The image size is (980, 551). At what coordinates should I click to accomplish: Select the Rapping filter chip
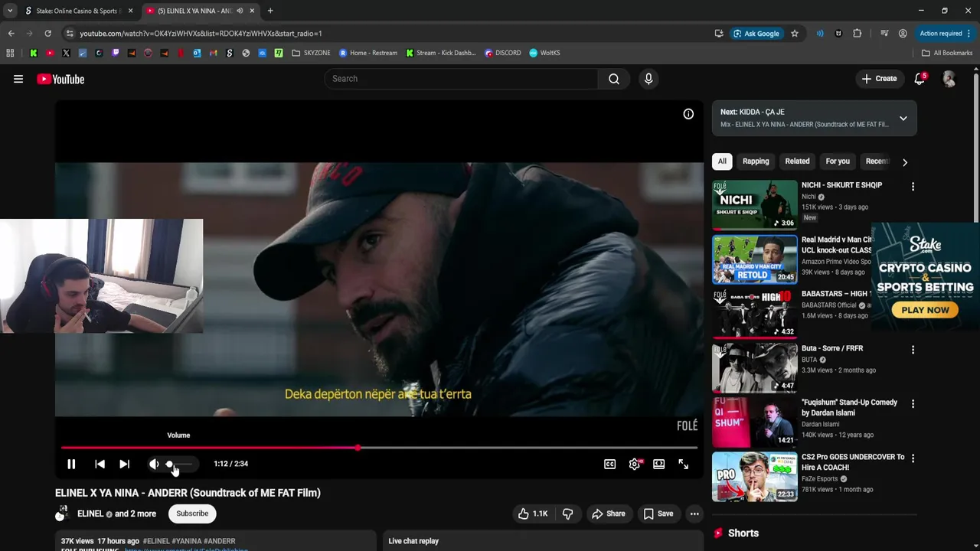(756, 161)
